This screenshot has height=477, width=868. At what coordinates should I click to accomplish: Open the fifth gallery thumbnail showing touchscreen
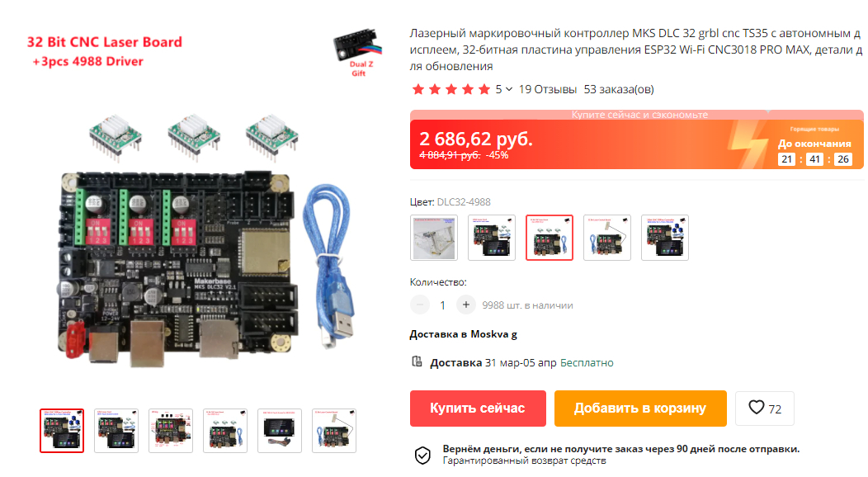280,431
